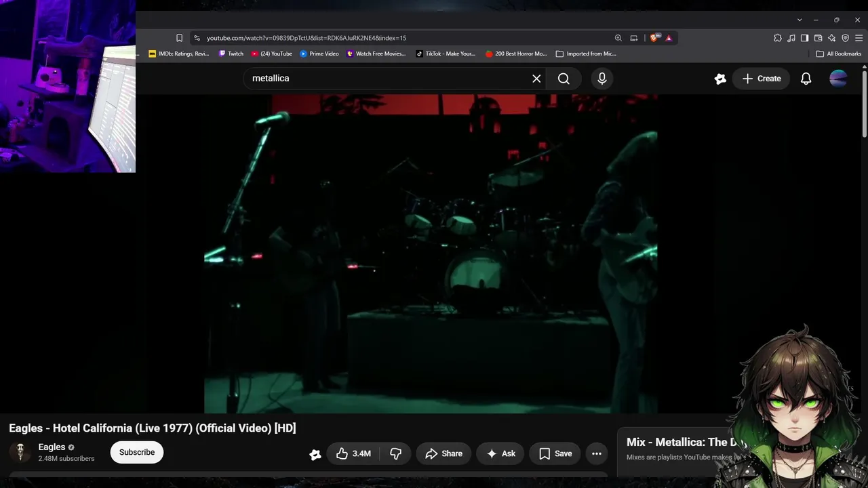Open the TikTok - Make Your... bookmark

coord(446,54)
